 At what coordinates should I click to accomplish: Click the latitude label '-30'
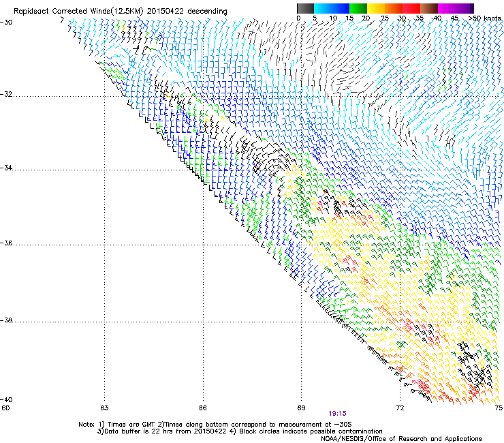point(6,22)
